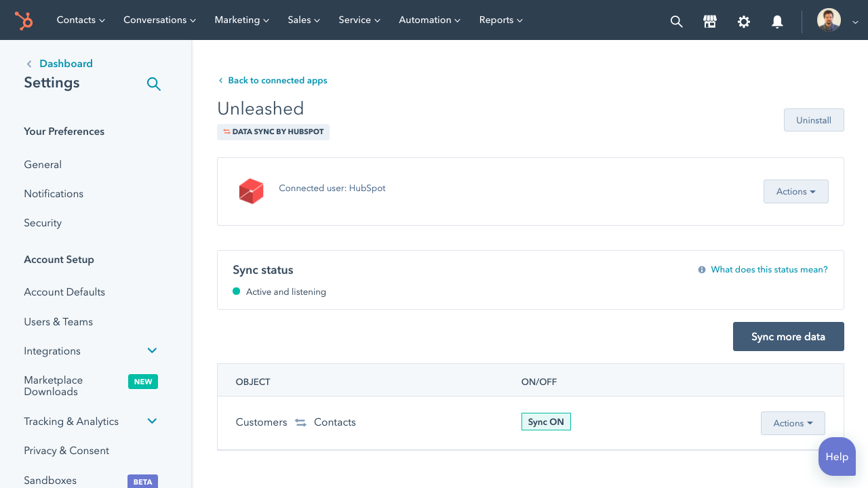Expand the Tracking & Analytics section
This screenshot has height=488, width=868.
tap(152, 421)
